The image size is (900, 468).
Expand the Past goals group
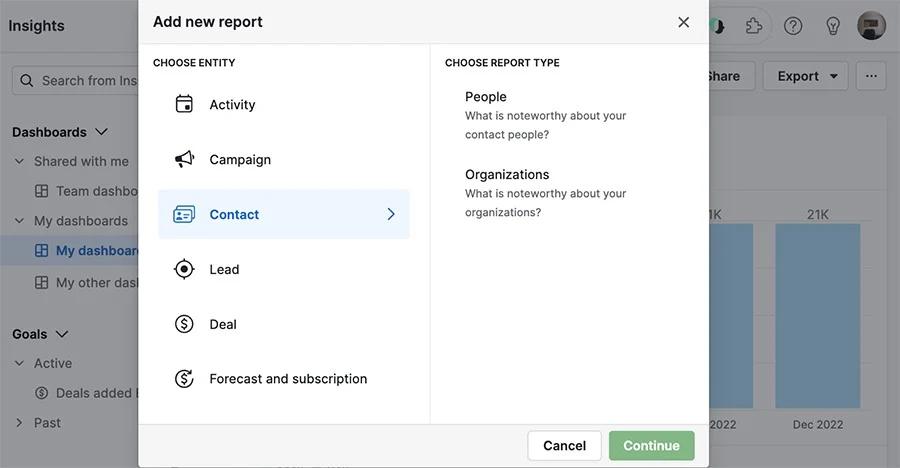19,423
